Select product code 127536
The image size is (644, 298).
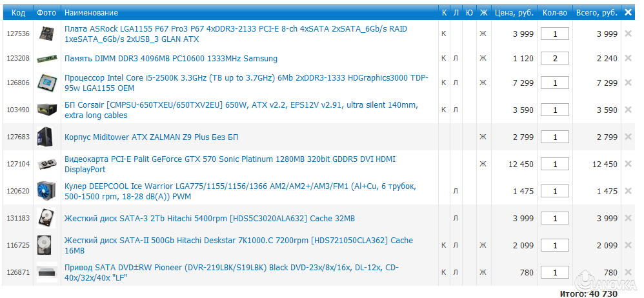tap(18, 34)
